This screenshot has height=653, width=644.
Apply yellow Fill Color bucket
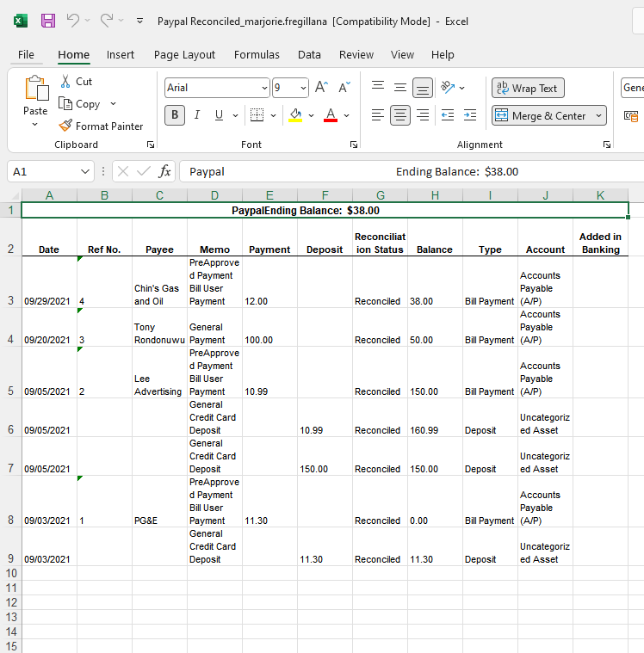pyautogui.click(x=295, y=115)
